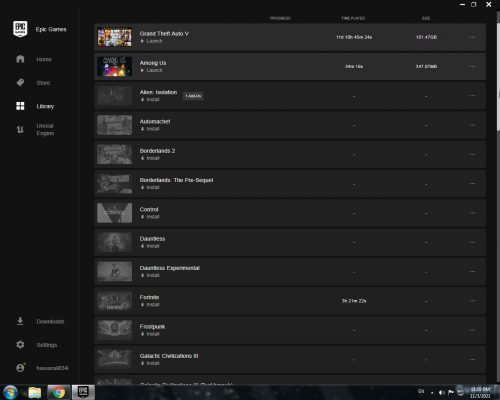500x400 pixels.
Task: Click the Borderlands: The Pre-Sequel title
Action: (176, 180)
